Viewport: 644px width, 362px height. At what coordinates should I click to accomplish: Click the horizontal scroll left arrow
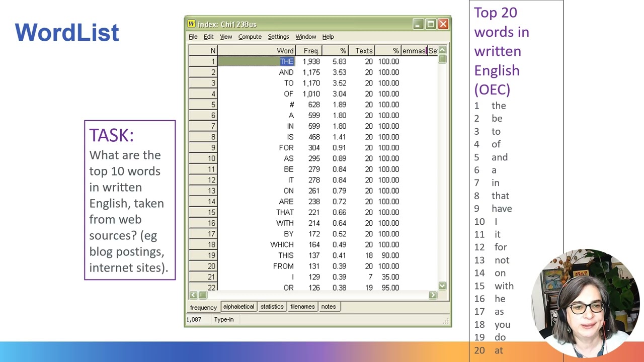point(193,295)
